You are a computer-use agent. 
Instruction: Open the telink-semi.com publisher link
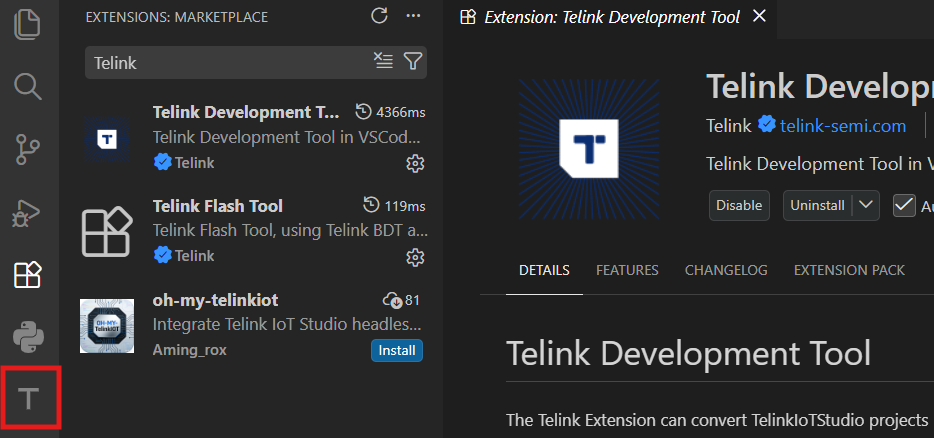(x=843, y=126)
